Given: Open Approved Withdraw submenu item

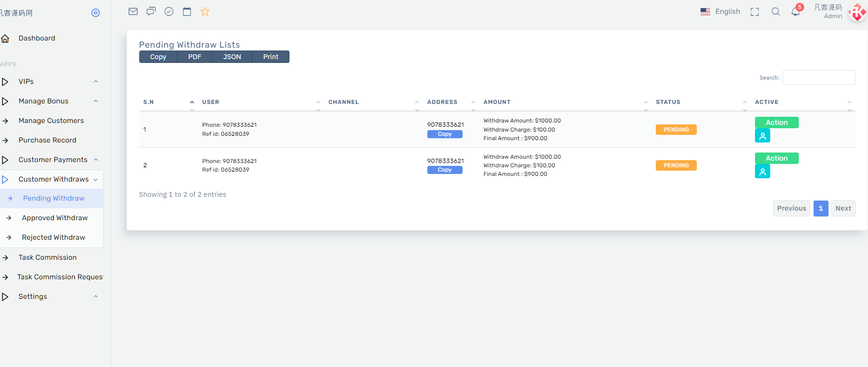Looking at the screenshot, I should pyautogui.click(x=55, y=218).
